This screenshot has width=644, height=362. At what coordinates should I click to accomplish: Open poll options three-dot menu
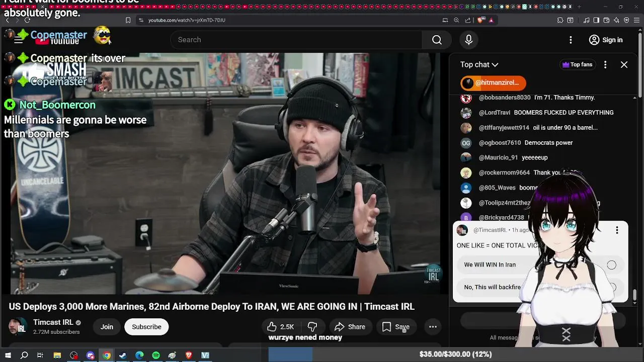(617, 230)
